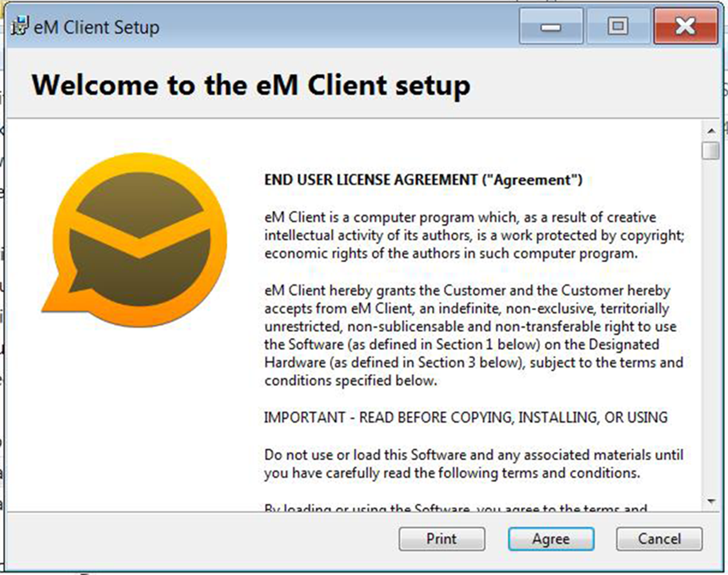Click the scrollbar down arrow
Viewport: 728px width, 575px height.
coord(711,502)
